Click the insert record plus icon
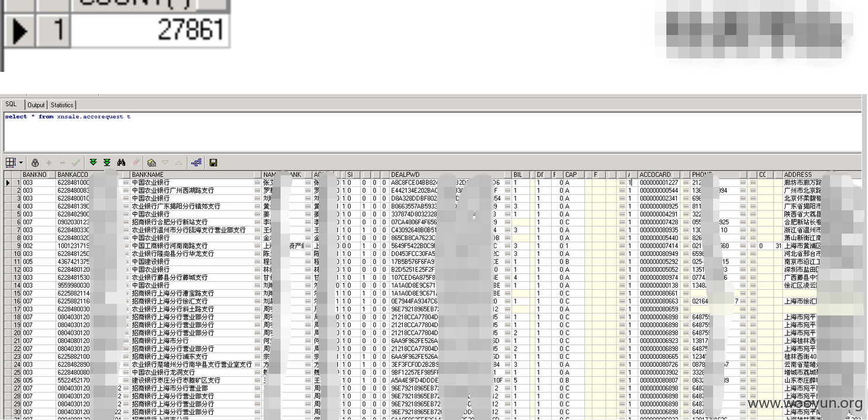 49,163
